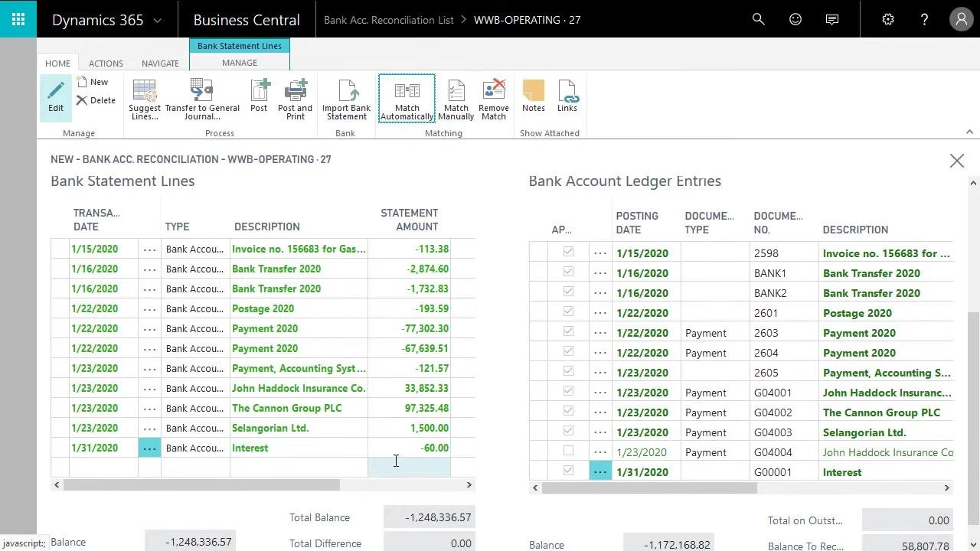The image size is (980, 551).
Task: Toggle applied checkbox for entry G04003
Action: [x=568, y=431]
